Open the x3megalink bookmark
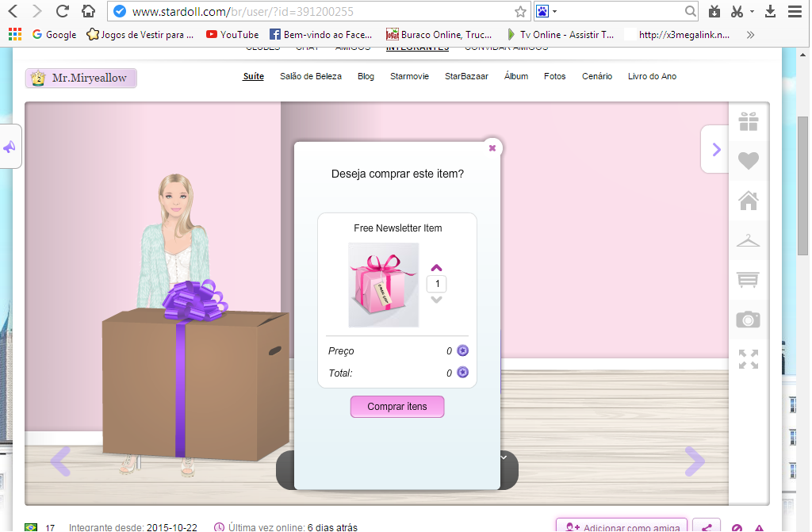Image resolution: width=812 pixels, height=532 pixels. [x=677, y=35]
